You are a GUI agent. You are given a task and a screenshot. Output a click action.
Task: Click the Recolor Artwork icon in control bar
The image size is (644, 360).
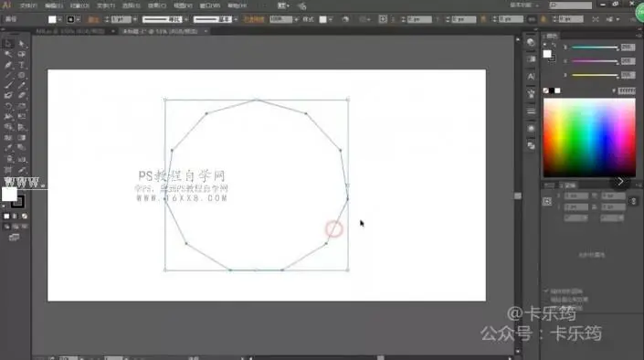[345, 19]
